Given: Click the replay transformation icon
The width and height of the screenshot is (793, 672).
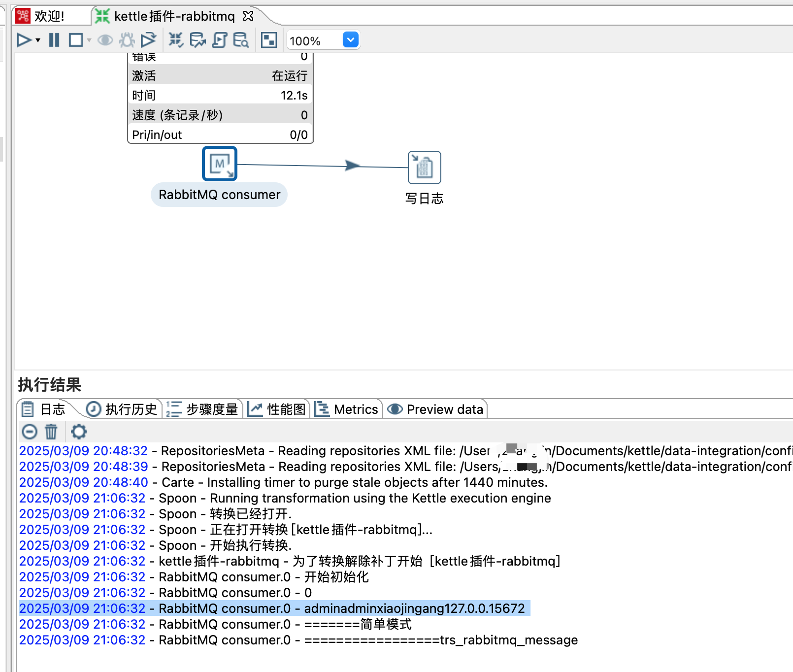Looking at the screenshot, I should pyautogui.click(x=148, y=40).
